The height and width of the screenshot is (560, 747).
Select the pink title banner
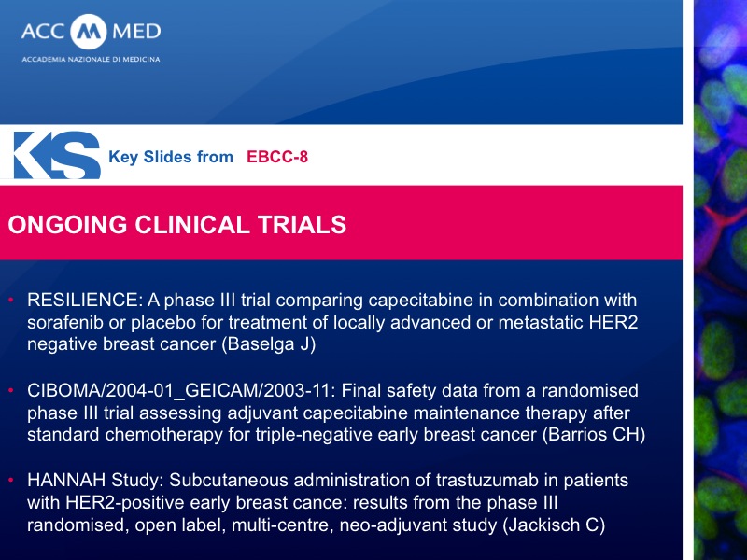click(341, 223)
